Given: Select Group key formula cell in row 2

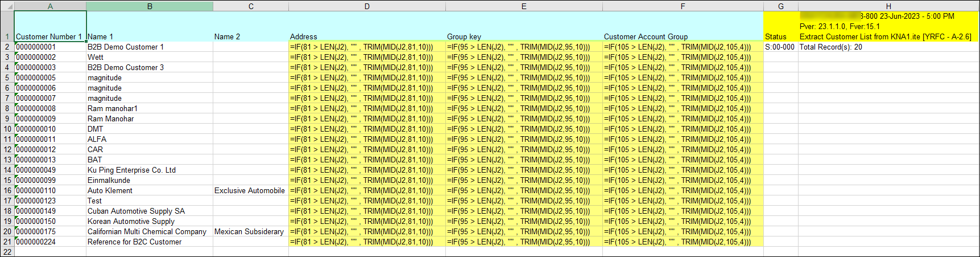Looking at the screenshot, I should click(x=524, y=47).
